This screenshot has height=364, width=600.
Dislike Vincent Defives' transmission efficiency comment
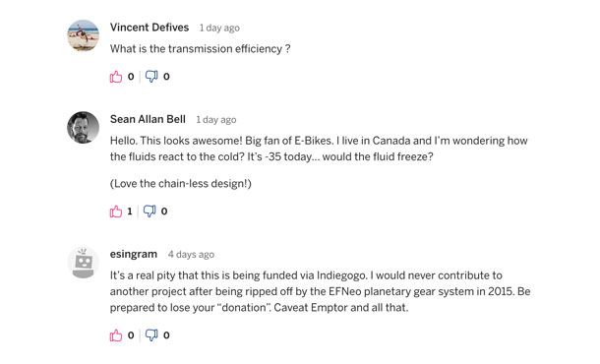[x=151, y=77]
